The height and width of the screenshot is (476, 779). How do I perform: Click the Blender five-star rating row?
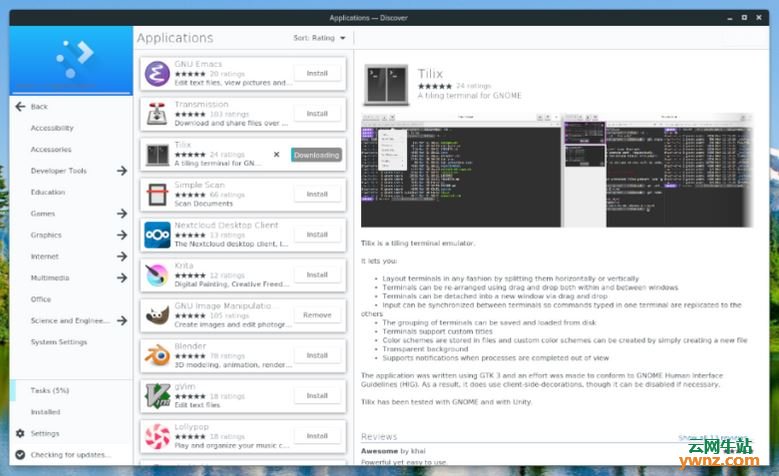click(190, 356)
